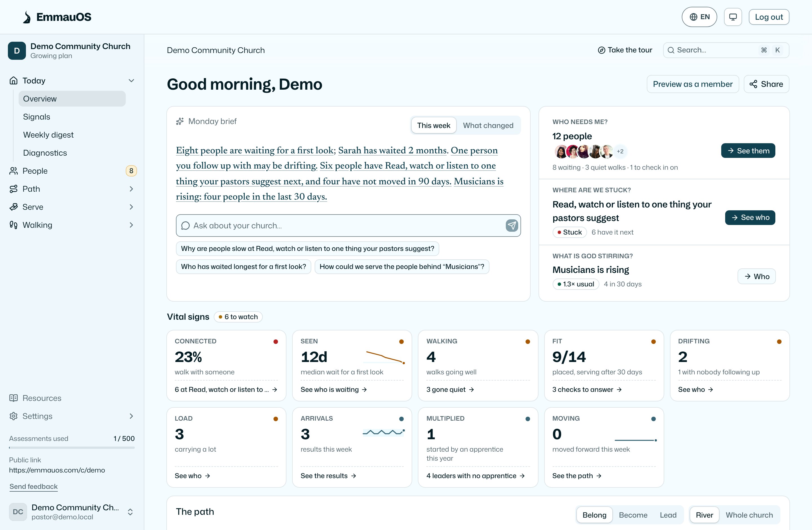The height and width of the screenshot is (530, 812).
Task: Switch brief to What changed
Action: [488, 125]
